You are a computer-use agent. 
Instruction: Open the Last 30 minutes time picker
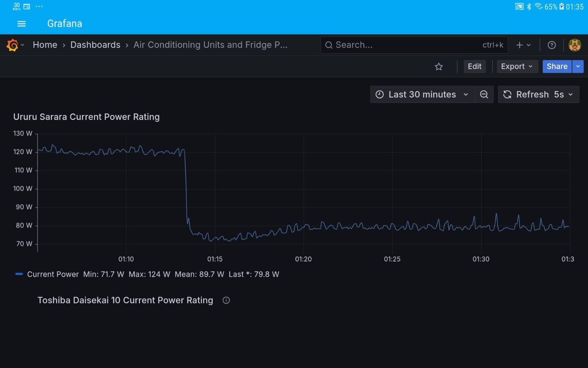[x=422, y=95]
